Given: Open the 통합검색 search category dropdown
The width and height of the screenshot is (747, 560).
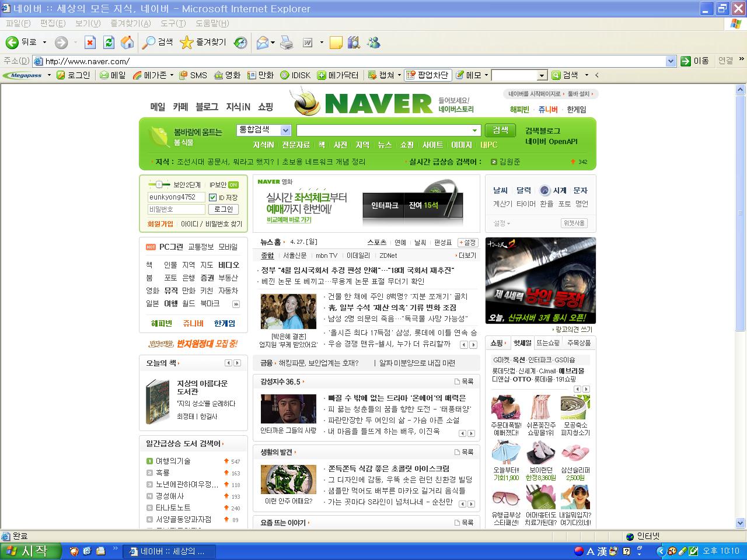Looking at the screenshot, I should 285,131.
